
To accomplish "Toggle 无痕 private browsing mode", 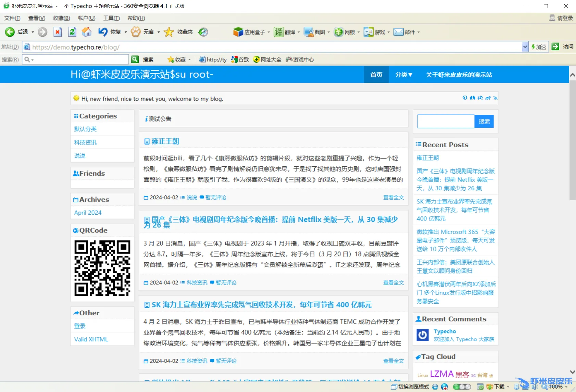I will coord(136,32).
